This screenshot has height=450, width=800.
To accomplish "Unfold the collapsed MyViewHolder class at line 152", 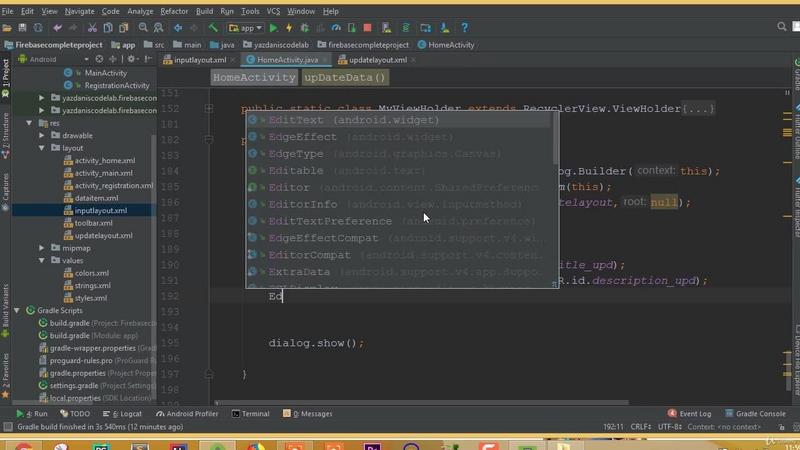I will pyautogui.click(x=209, y=109).
